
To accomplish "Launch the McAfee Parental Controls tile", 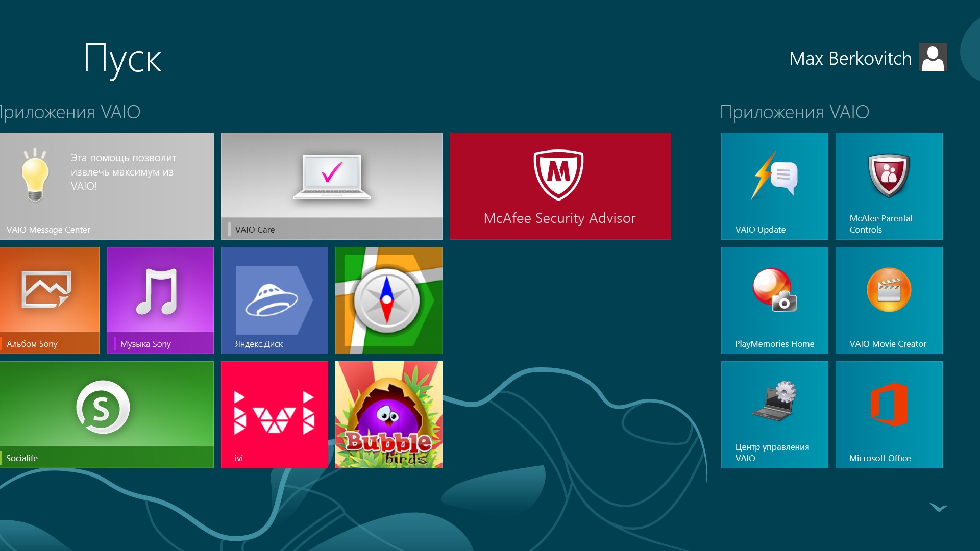I will (889, 186).
